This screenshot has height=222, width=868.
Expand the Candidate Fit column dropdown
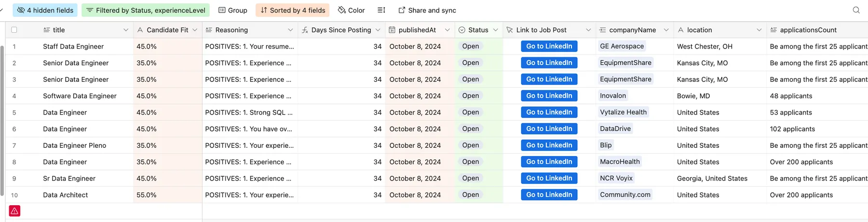[x=195, y=30]
